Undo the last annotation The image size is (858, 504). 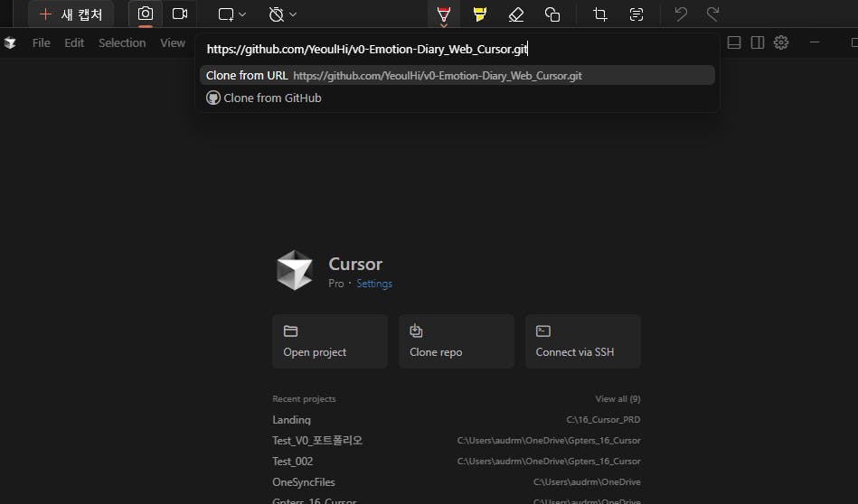pyautogui.click(x=681, y=14)
